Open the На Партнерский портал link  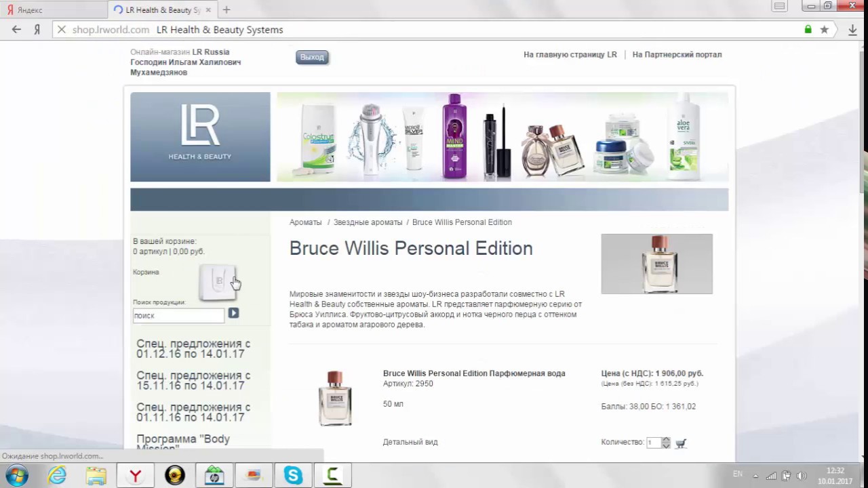click(677, 55)
